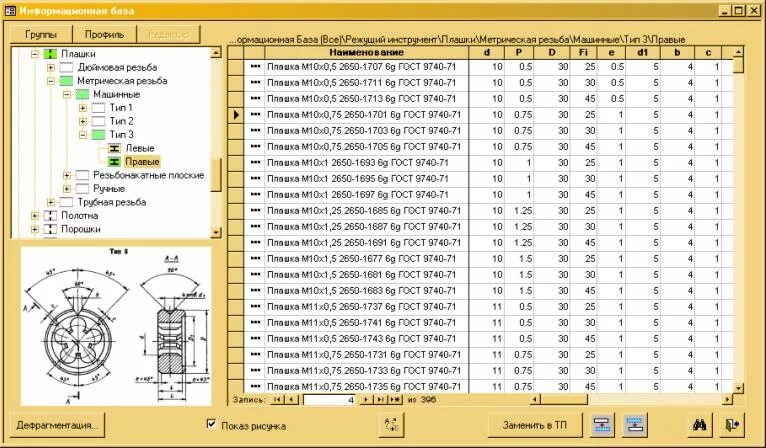Click the window title bar application icon
The height and width of the screenshot is (448, 766).
click(10, 11)
